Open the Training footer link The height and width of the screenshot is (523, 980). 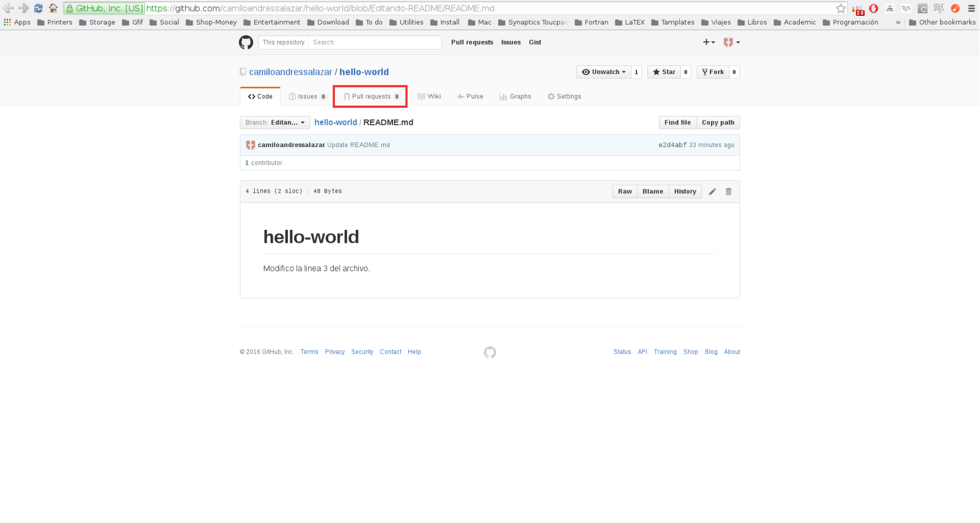pos(665,352)
